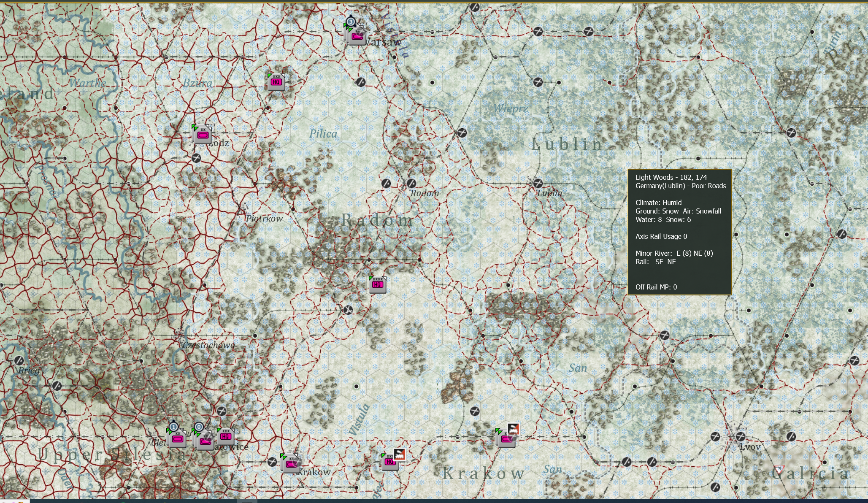Screen dimensions: 868x503
Task: Click the train depot icon on easternmost unit stack
Action: [x=513, y=429]
